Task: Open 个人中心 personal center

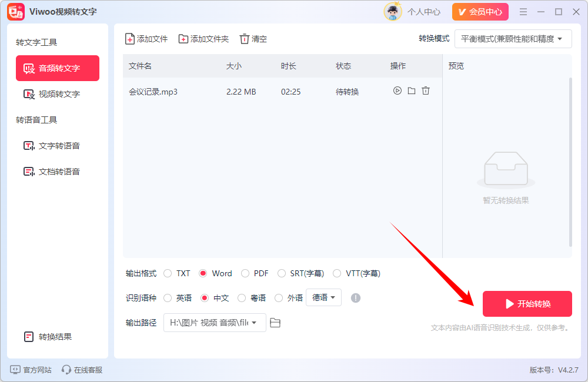Action: [424, 12]
